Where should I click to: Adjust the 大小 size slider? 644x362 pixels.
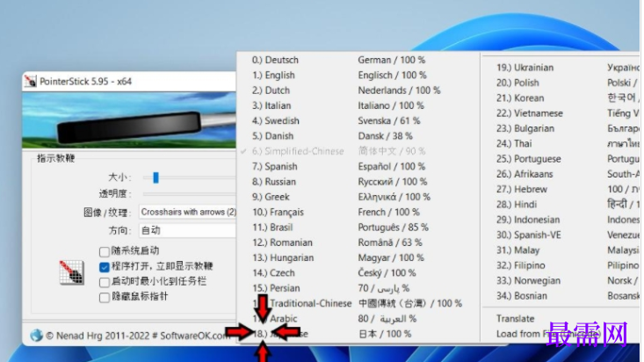click(156, 177)
